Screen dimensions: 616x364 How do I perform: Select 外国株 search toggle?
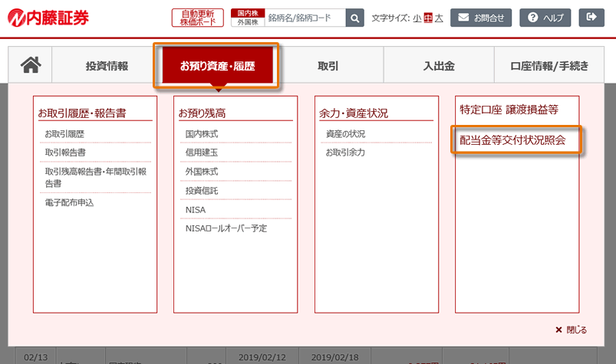click(247, 22)
